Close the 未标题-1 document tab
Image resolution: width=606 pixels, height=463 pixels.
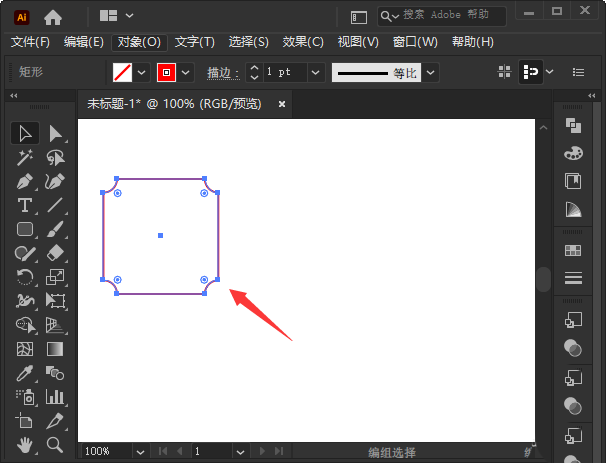282,103
